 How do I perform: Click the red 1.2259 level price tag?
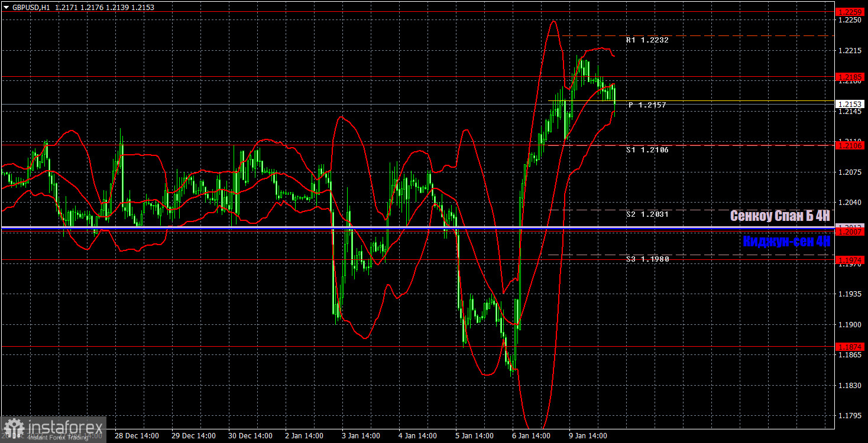coord(850,11)
